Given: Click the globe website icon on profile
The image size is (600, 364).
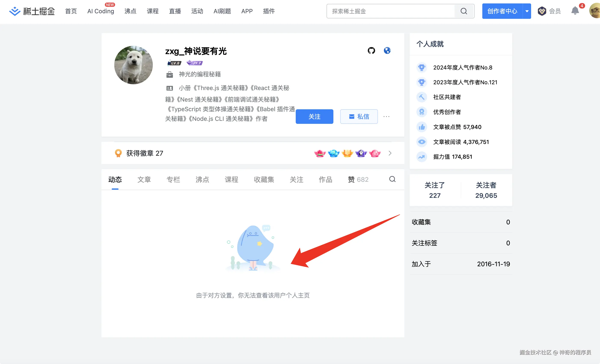Looking at the screenshot, I should (x=387, y=50).
